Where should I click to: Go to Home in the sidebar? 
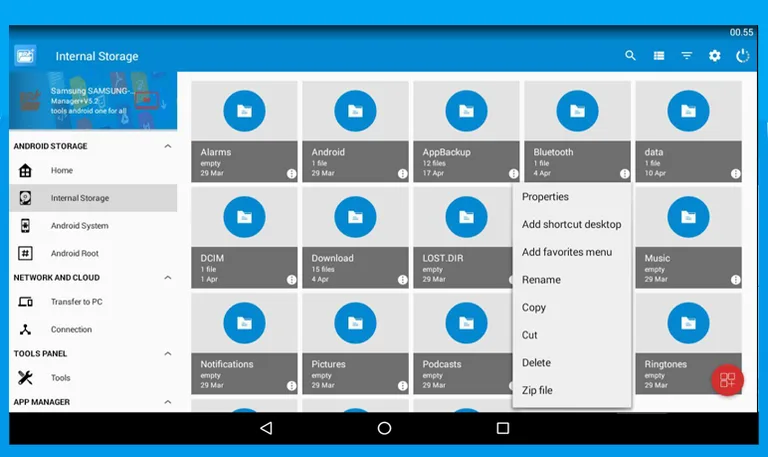pyautogui.click(x=93, y=170)
